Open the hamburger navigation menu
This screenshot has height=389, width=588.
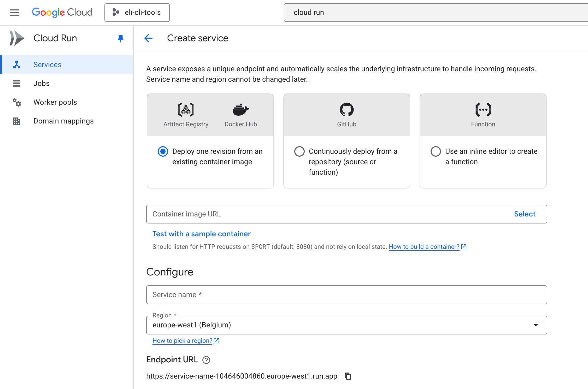[15, 12]
